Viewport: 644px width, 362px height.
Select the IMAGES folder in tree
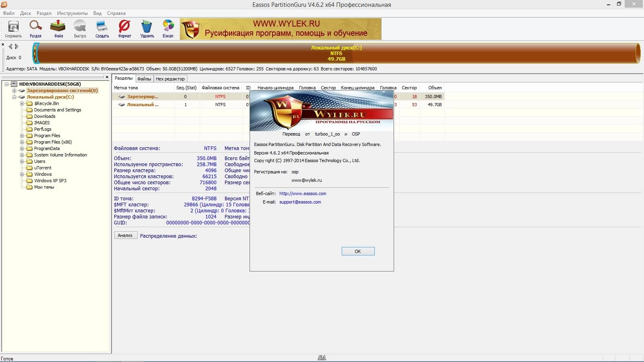point(42,123)
